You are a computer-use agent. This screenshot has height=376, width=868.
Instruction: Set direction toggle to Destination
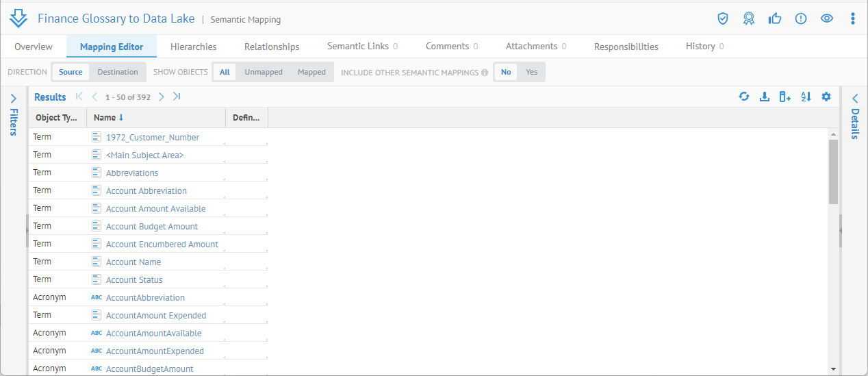[x=117, y=72]
